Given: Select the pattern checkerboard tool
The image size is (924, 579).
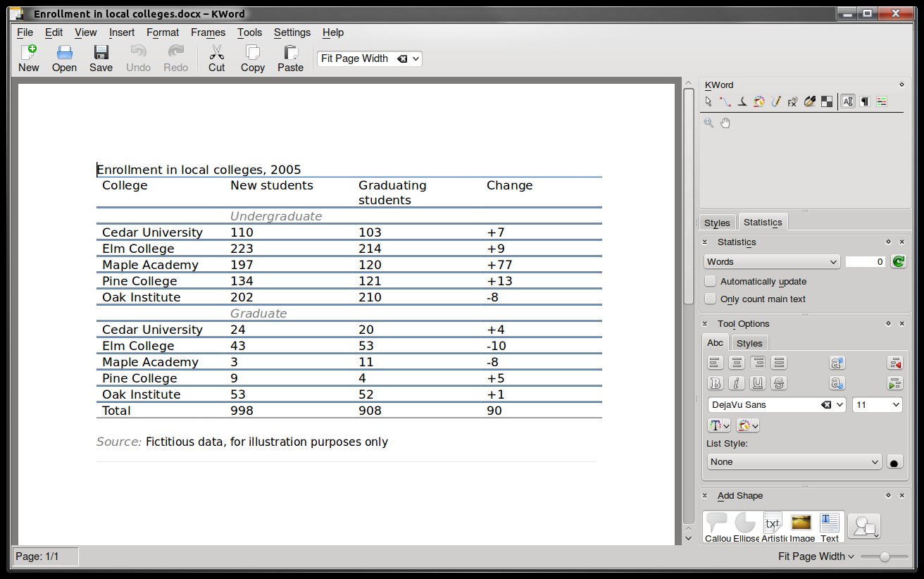Looking at the screenshot, I should (827, 102).
